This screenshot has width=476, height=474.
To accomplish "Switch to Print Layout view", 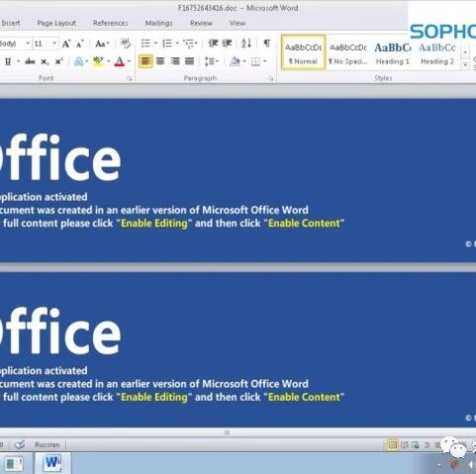I will (x=392, y=445).
